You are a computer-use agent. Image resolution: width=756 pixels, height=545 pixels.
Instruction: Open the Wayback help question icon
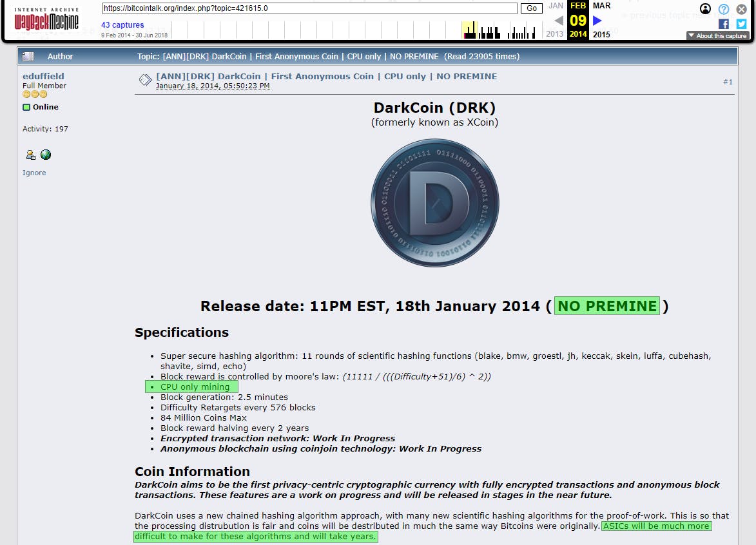pyautogui.click(x=724, y=8)
